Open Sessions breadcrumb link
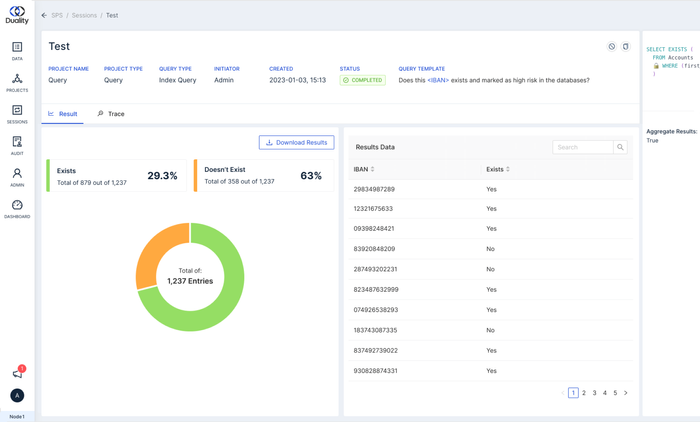700x422 pixels. [84, 15]
